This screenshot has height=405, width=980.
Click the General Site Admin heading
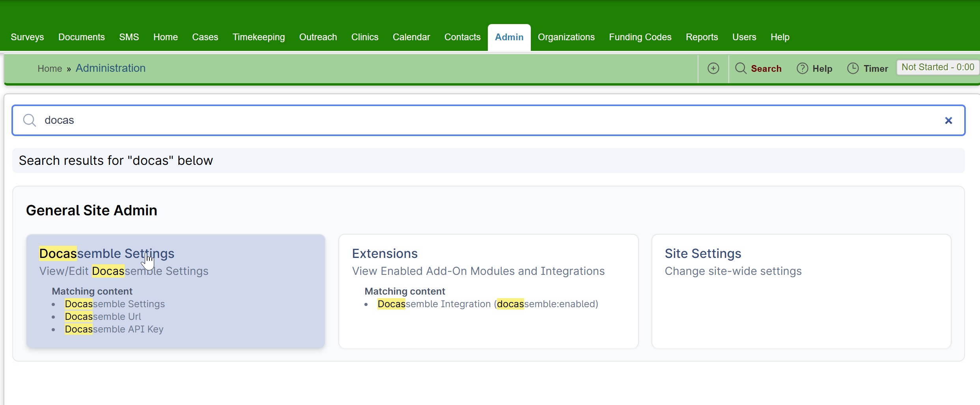[x=91, y=210]
